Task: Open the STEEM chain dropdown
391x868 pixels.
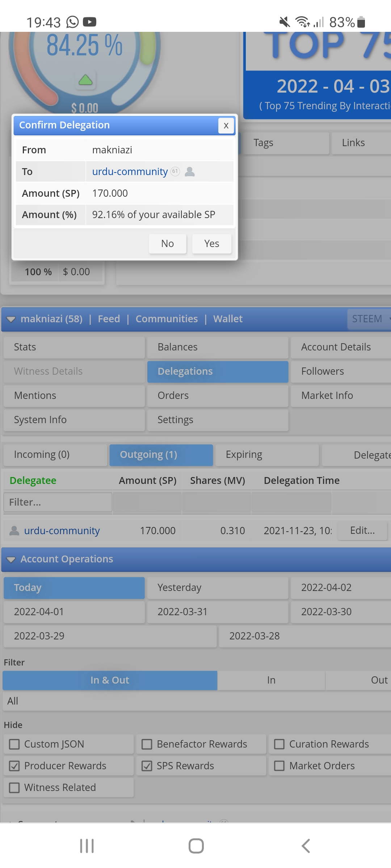Action: [369, 319]
